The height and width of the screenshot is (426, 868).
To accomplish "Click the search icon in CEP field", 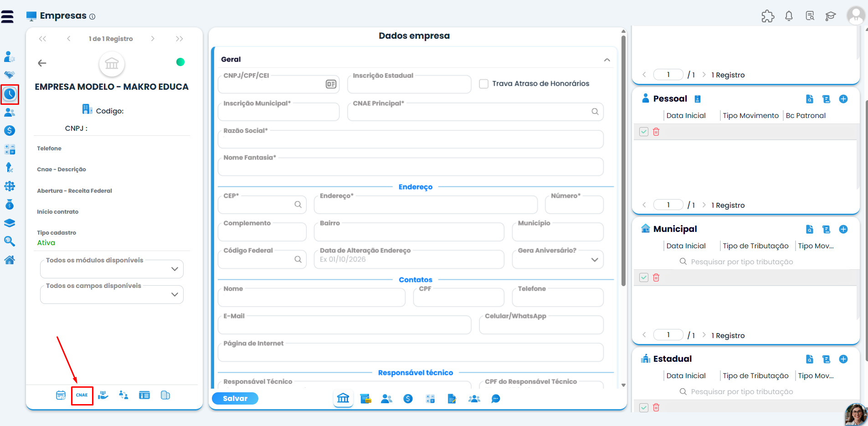I will coord(298,205).
